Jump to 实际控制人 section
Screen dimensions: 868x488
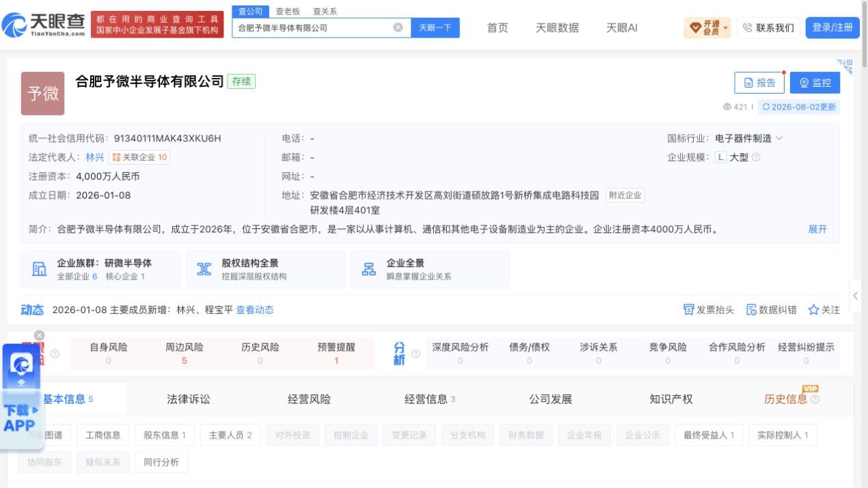[783, 435]
